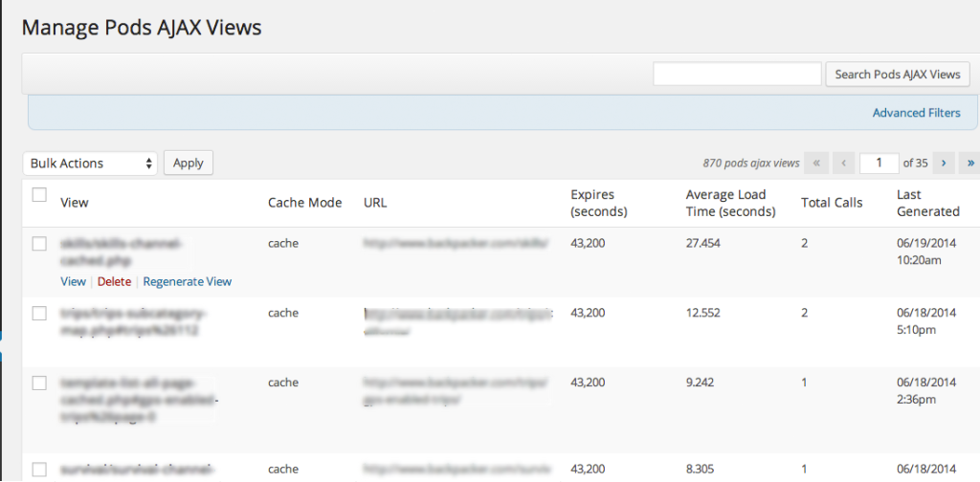Click the 27.454 average load time value
This screenshot has height=482, width=980.
(x=703, y=244)
